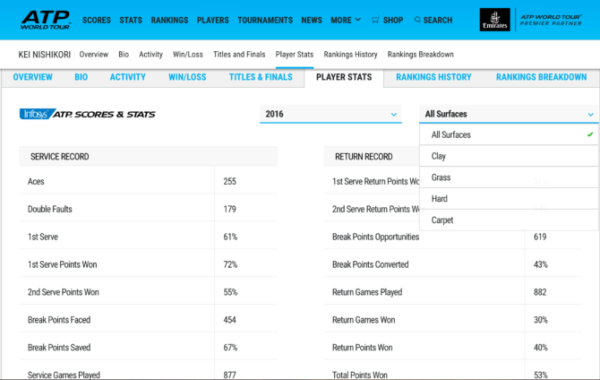Select Carpet from surface list
Screen dimensions: 600x380
(x=509, y=220)
